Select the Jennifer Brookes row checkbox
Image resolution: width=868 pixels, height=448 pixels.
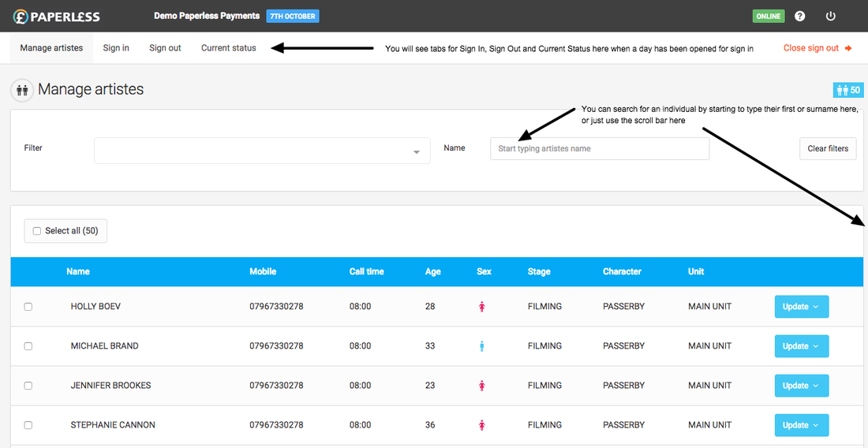[28, 386]
